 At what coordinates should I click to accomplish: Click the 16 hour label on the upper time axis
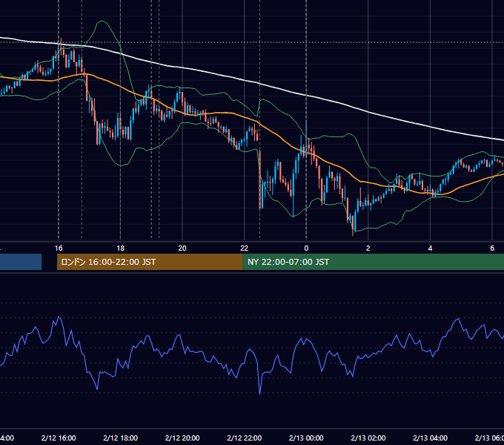(x=59, y=248)
